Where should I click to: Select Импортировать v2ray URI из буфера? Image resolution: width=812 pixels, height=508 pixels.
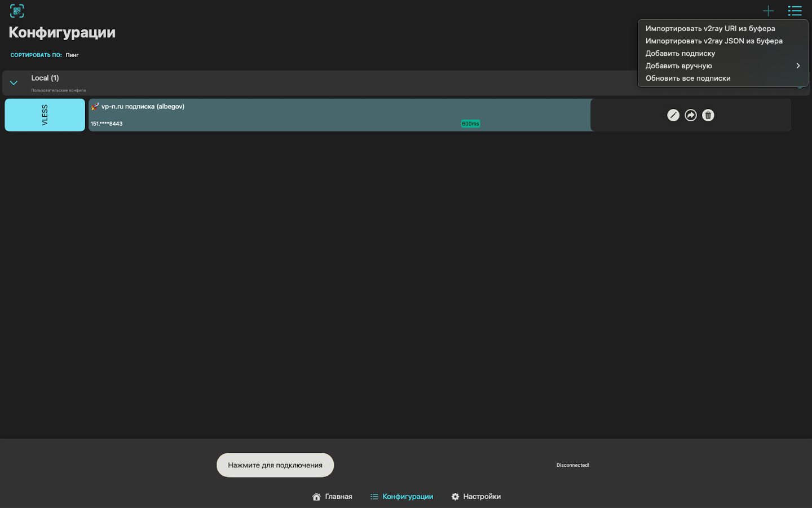710,28
